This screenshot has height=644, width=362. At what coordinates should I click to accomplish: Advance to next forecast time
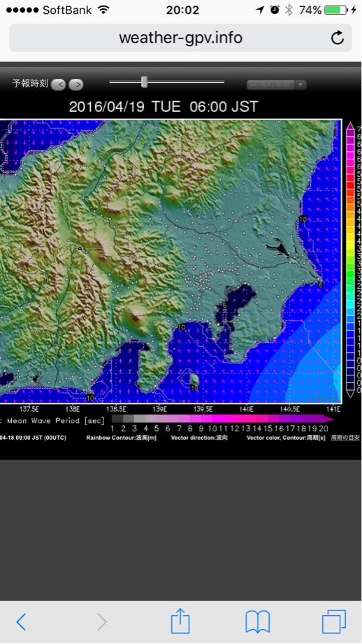tap(76, 85)
